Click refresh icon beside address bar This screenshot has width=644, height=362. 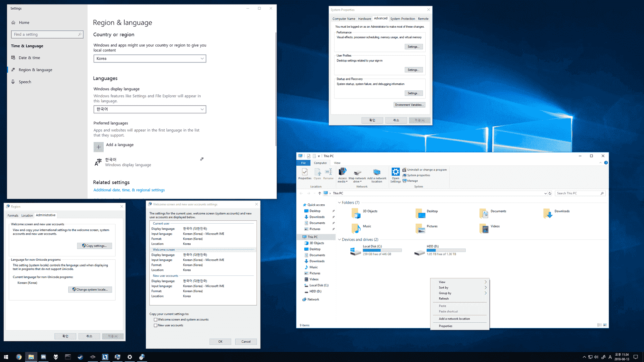tap(550, 193)
